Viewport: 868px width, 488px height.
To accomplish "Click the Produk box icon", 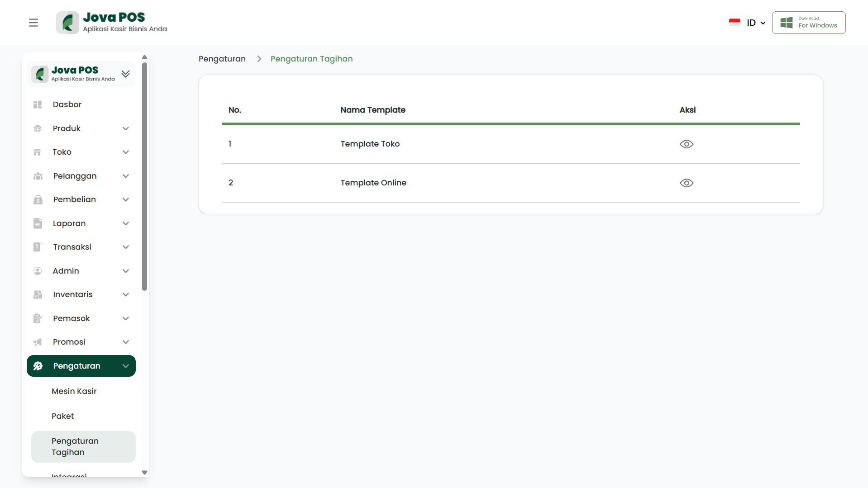I will [x=38, y=128].
